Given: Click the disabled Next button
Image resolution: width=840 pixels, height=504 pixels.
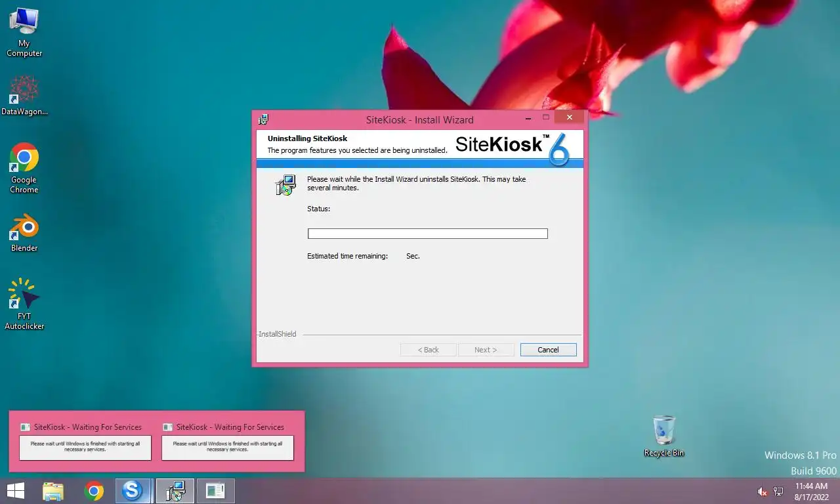Looking at the screenshot, I should tap(486, 350).
